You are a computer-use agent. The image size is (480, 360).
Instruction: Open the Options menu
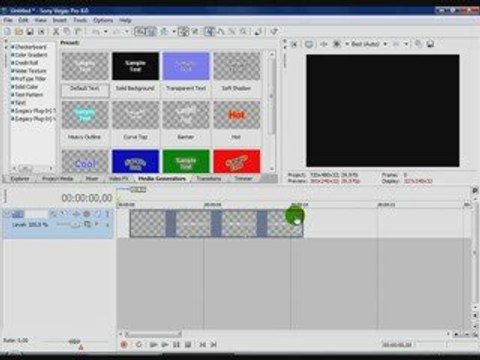pos(103,20)
